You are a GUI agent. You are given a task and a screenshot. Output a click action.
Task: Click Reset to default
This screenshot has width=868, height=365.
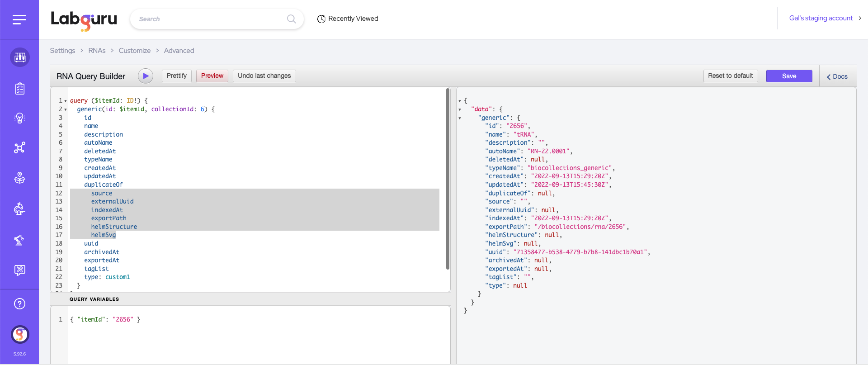pos(731,76)
